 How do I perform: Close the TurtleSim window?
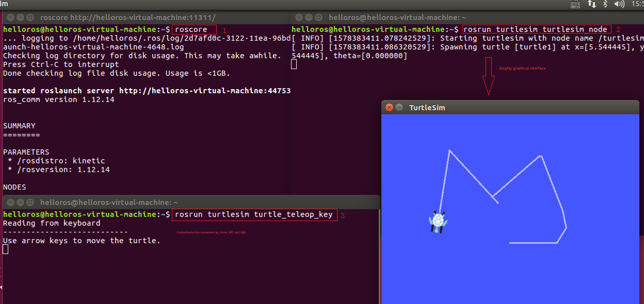click(390, 108)
